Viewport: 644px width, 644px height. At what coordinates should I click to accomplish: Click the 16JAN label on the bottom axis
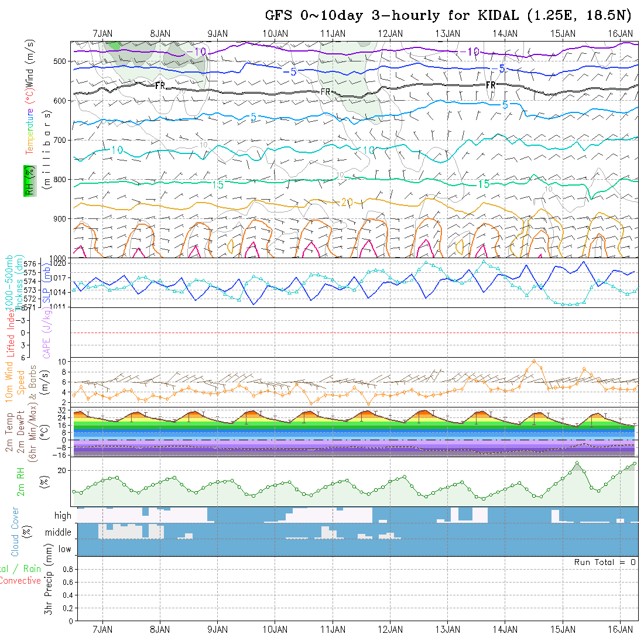620,629
